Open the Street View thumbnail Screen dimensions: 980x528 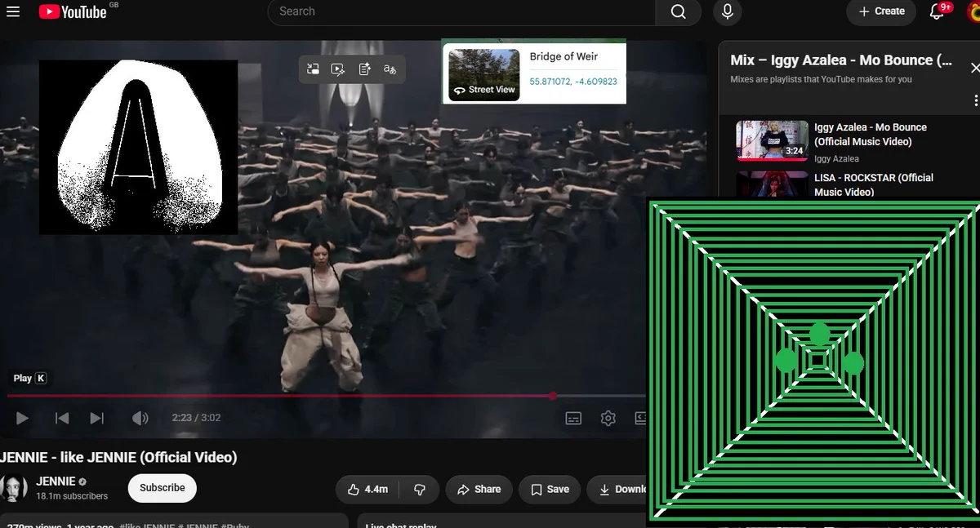(484, 73)
